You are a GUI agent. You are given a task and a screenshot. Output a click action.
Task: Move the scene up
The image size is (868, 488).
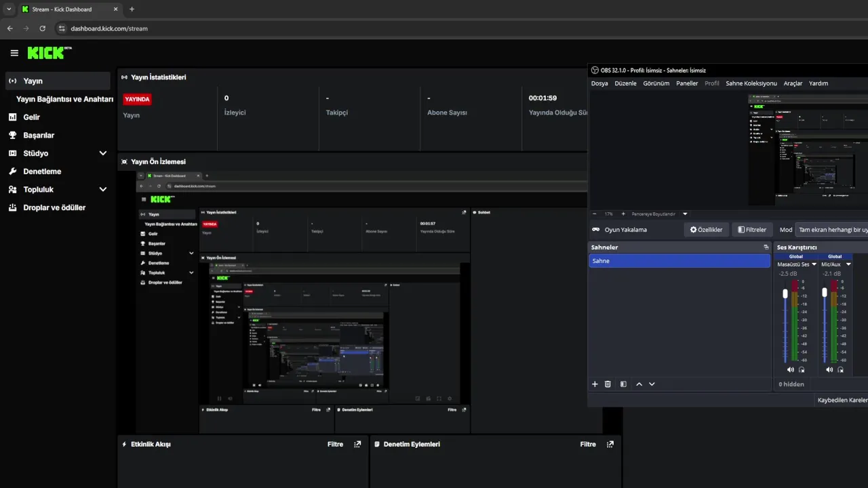[639, 384]
